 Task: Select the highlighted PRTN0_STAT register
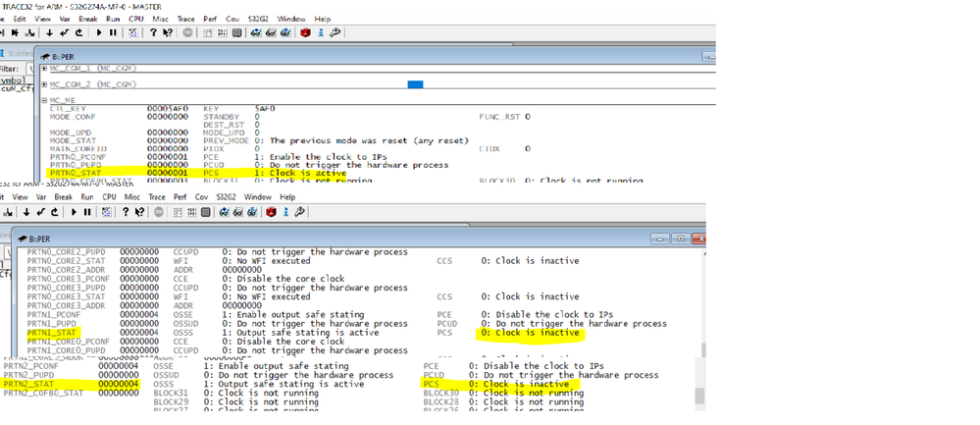tap(75, 173)
